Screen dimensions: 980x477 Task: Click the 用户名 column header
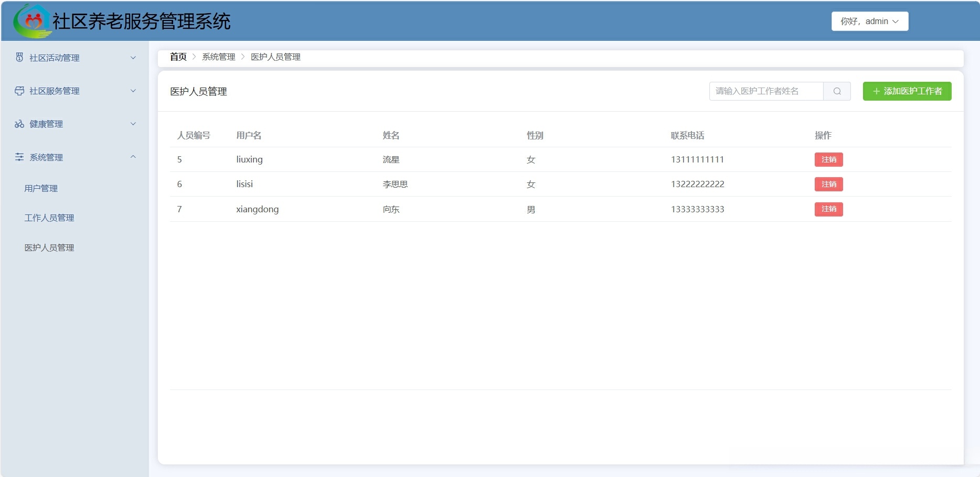pyautogui.click(x=249, y=135)
